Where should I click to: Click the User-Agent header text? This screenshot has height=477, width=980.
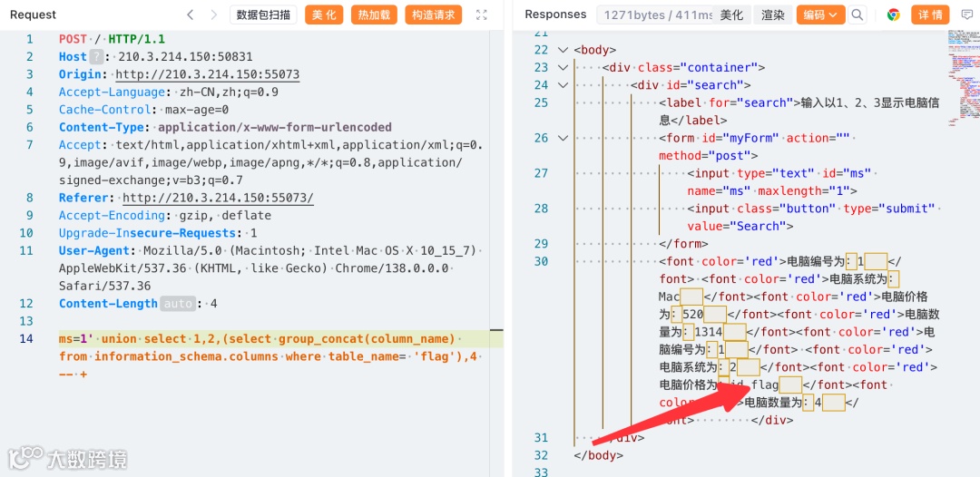point(269,268)
